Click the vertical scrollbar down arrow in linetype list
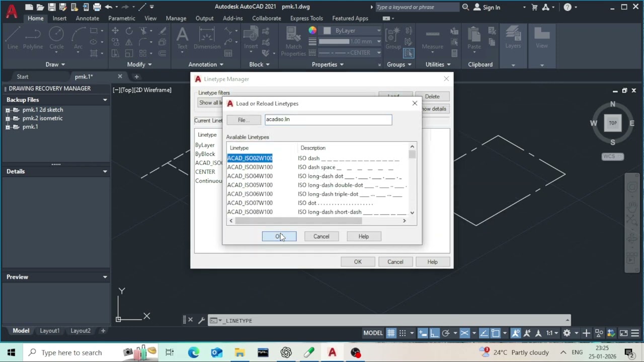Image resolution: width=644 pixels, height=362 pixels. [412, 213]
